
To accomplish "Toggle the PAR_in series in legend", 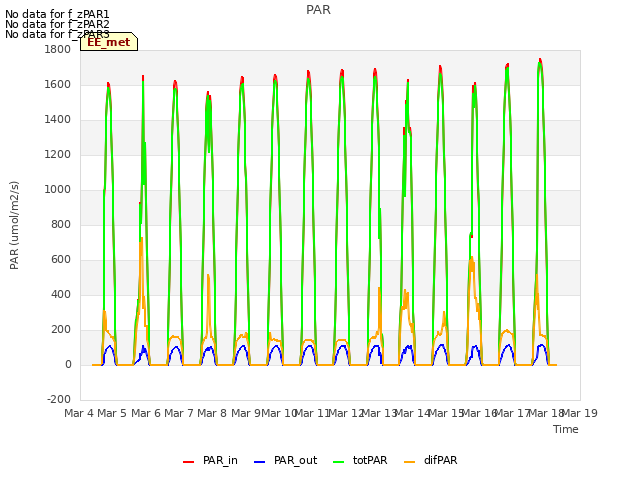I will coord(211,460).
